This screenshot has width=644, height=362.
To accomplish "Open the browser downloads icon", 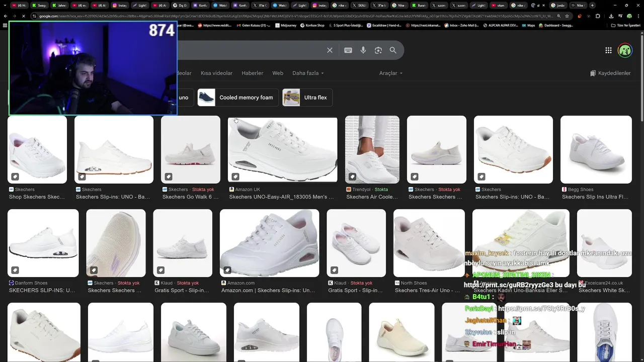I will 611,16.
